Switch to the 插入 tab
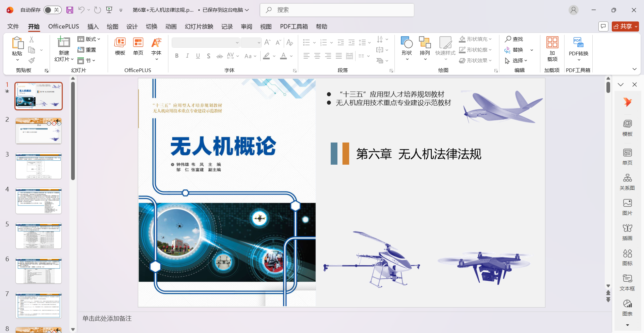This screenshot has height=333, width=644. (93, 26)
